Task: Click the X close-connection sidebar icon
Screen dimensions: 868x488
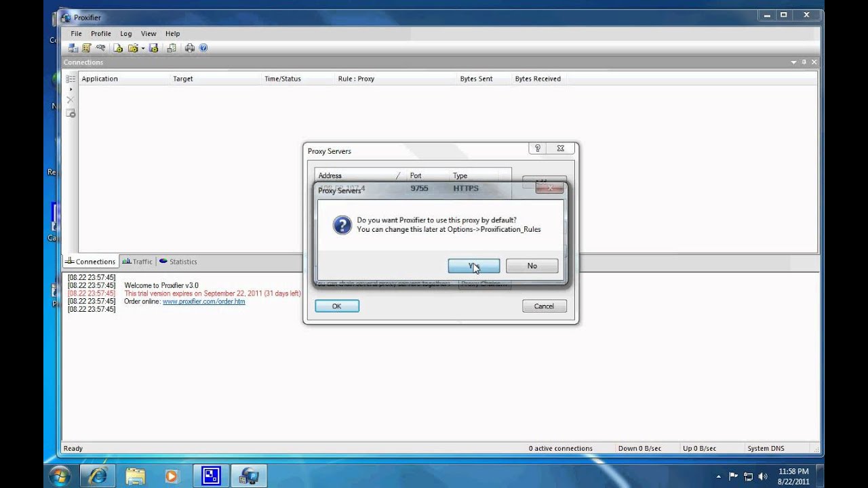Action: tap(71, 100)
